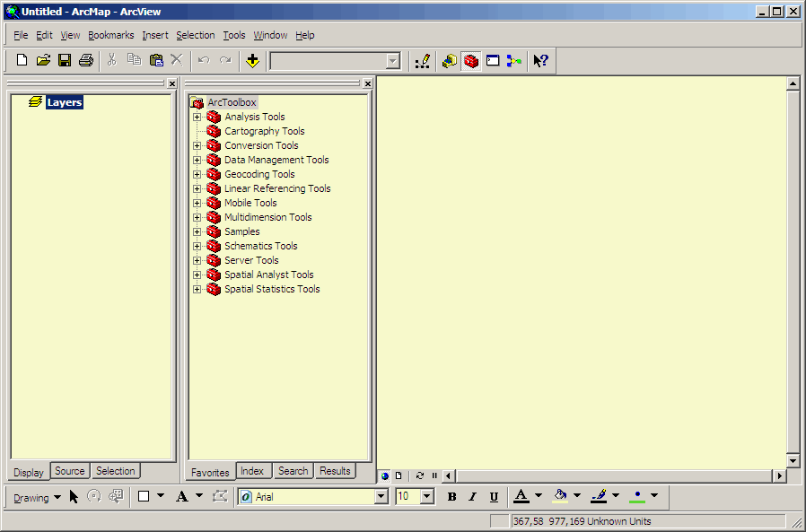This screenshot has height=532, width=806.
Task: Expand the Spatial Analyst Tools node
Action: 197,275
